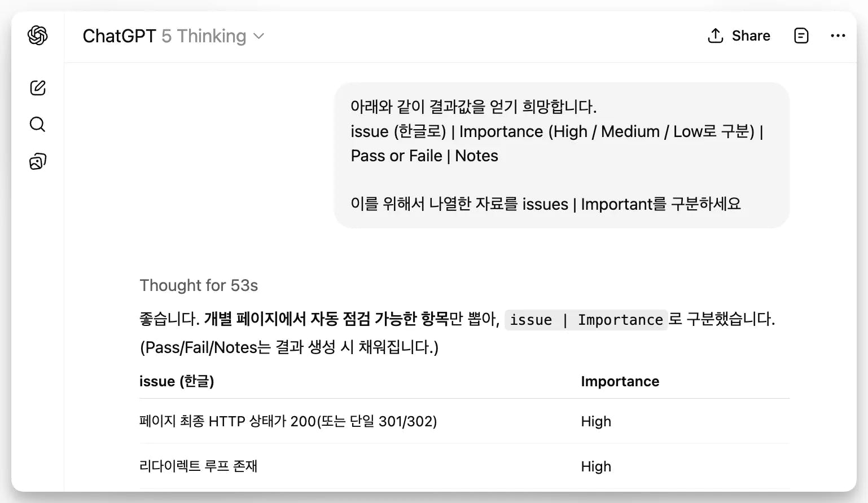Select the HTTP 상태가 200 table row
Screen dimensions: 868x503
pyautogui.click(x=464, y=421)
